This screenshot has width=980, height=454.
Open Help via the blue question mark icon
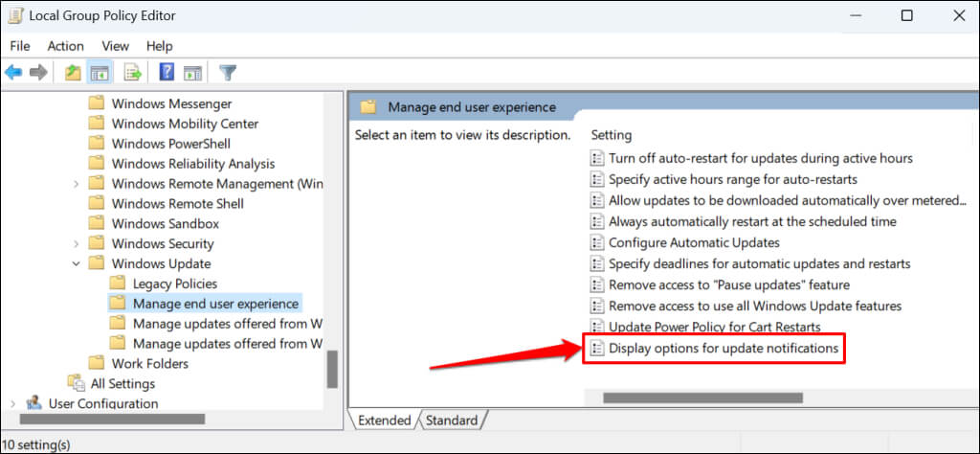tap(167, 73)
